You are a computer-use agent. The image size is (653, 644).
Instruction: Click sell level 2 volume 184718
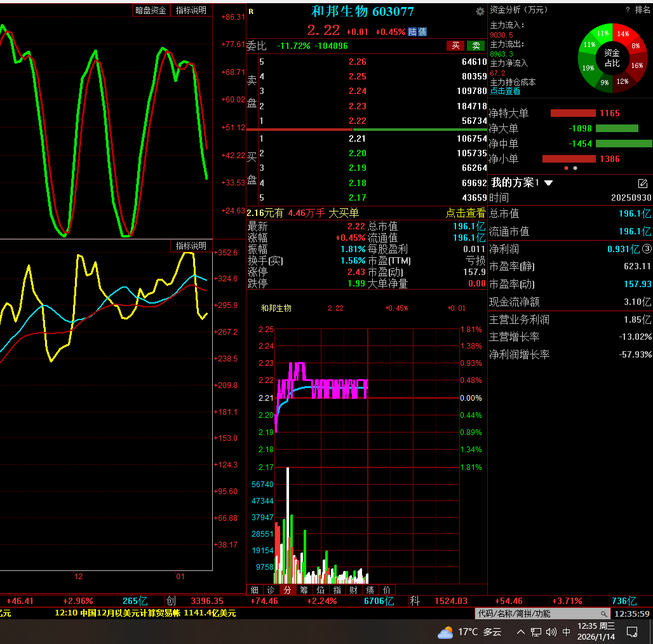click(472, 106)
